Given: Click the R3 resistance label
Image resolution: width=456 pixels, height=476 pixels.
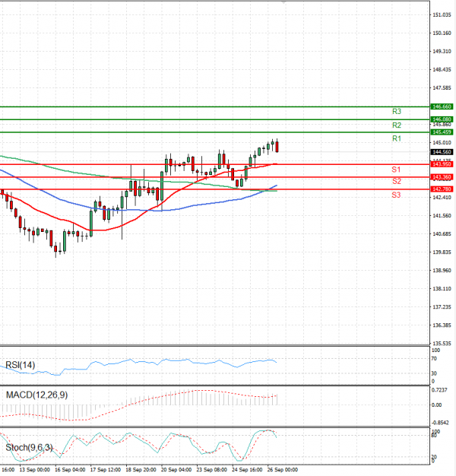Looking at the screenshot, I should coord(396,112).
